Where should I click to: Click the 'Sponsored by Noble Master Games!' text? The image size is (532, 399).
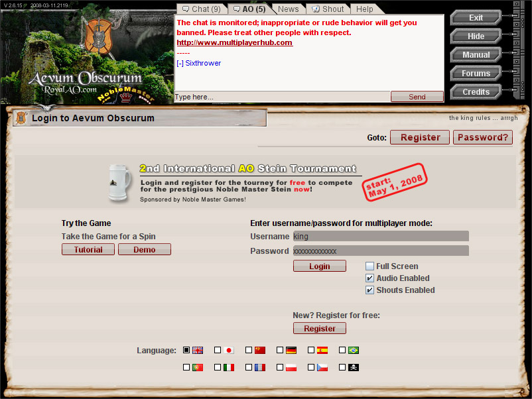[193, 199]
